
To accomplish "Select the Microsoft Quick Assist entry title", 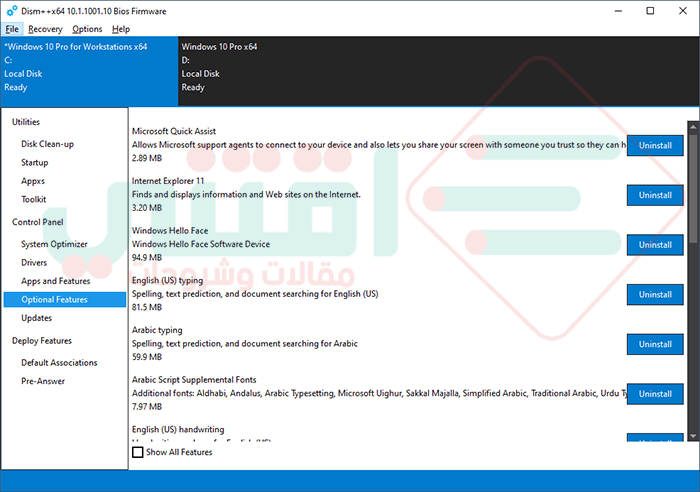I will coord(174,131).
